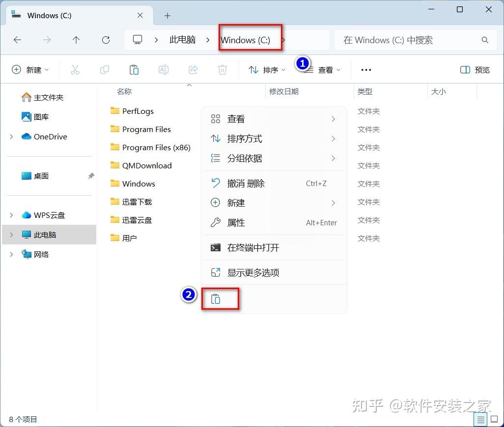Screen dimensions: 504x427
Task: Click the 修改日期 column header
Action: (284, 91)
